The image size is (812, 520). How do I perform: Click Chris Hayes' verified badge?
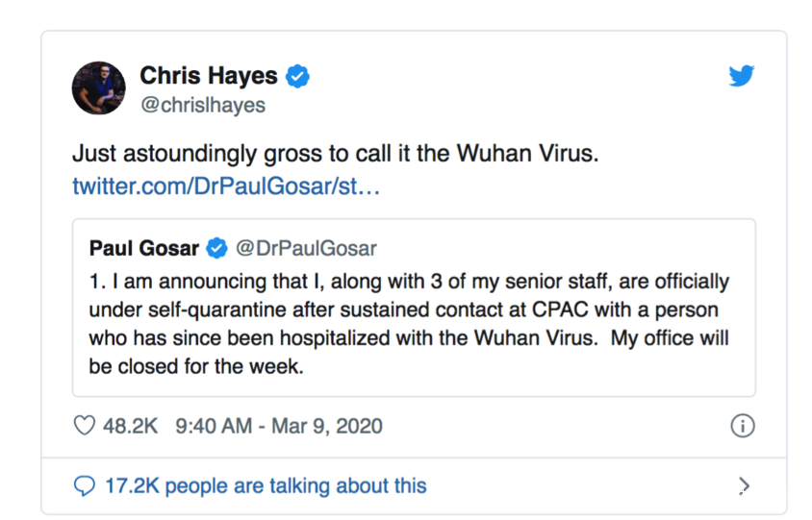(x=298, y=77)
